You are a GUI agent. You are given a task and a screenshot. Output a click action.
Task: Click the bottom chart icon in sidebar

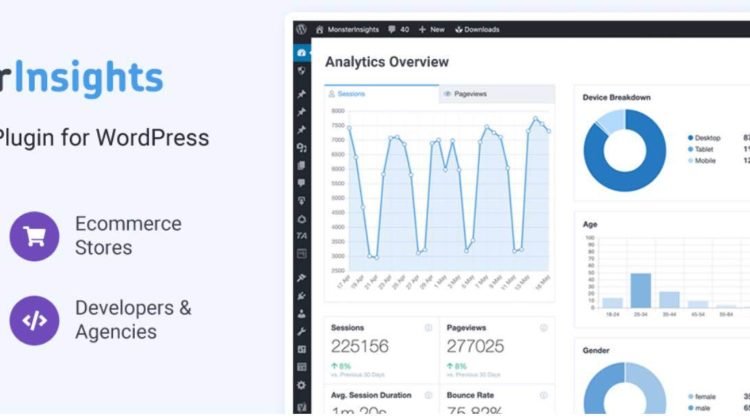[x=301, y=407]
